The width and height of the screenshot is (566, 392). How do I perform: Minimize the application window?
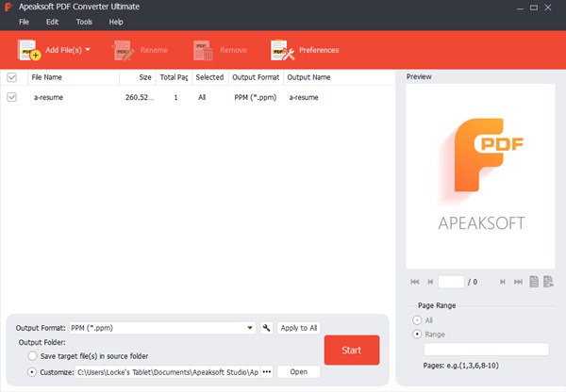click(x=520, y=8)
